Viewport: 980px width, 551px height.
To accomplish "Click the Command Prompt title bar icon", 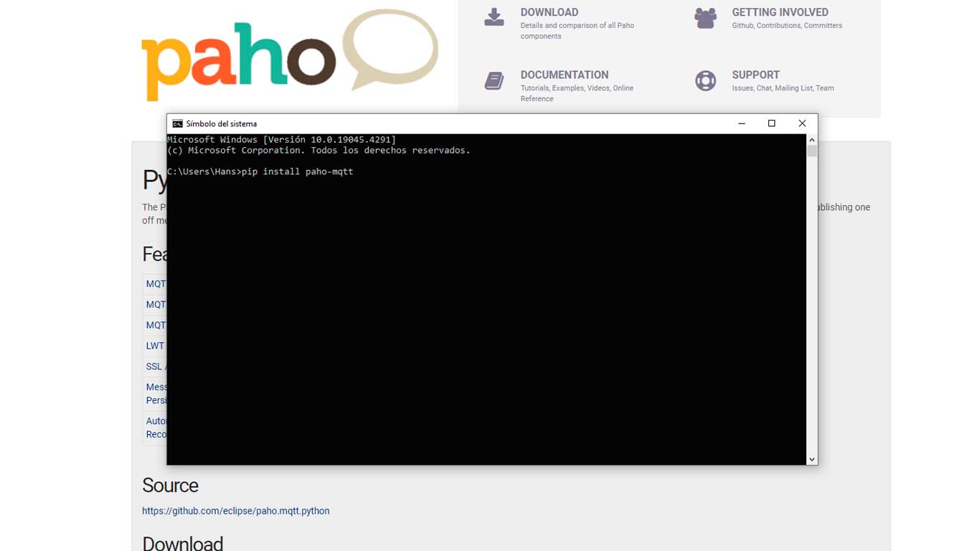I will coord(177,123).
